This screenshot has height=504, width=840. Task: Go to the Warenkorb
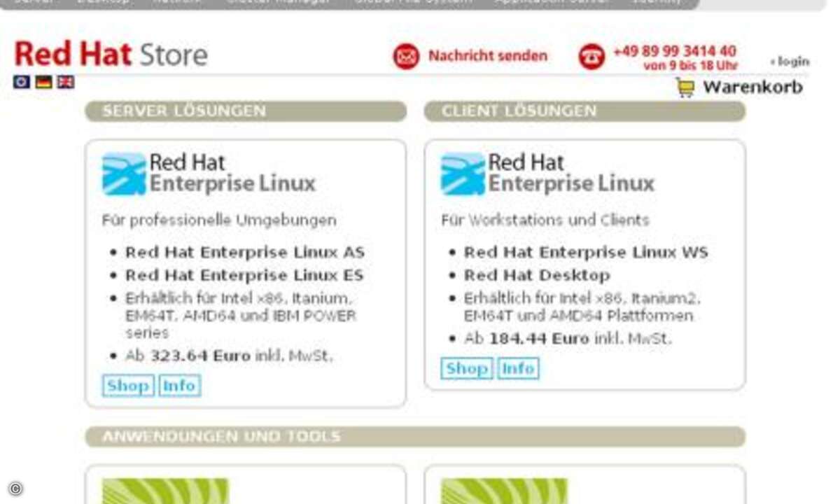[752, 87]
